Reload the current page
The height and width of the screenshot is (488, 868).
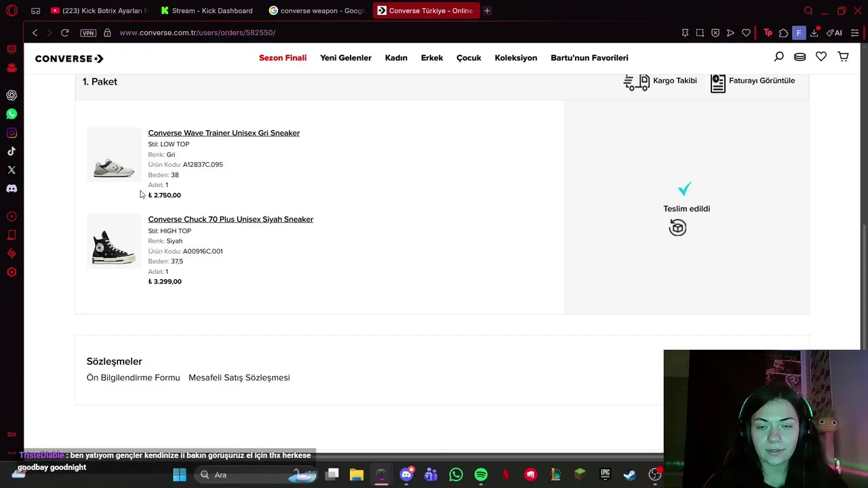tap(65, 33)
